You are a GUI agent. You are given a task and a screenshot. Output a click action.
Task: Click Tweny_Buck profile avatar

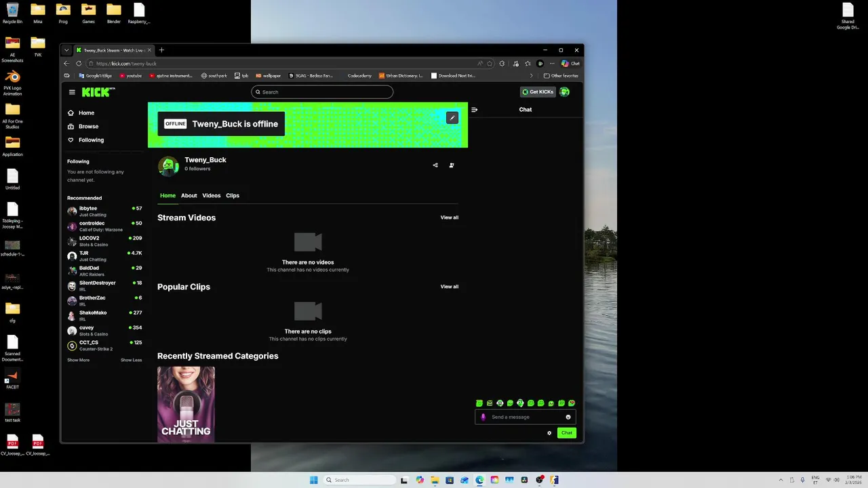(168, 166)
